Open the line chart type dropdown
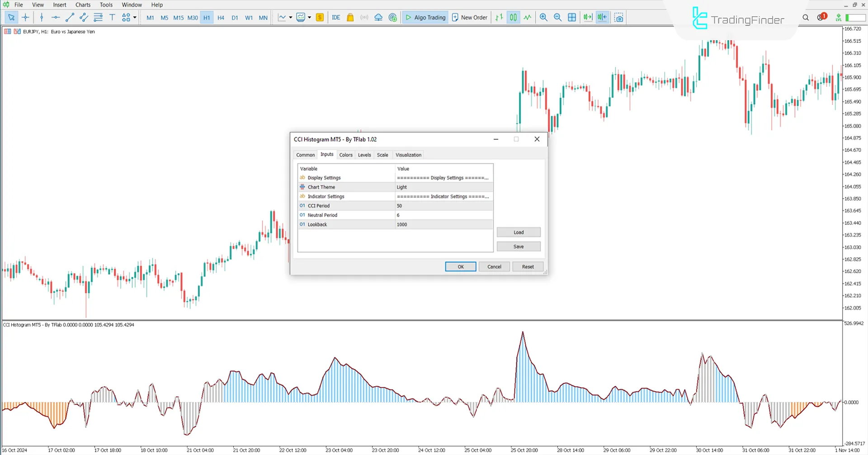Screen dimensions: 868x455 [291, 17]
